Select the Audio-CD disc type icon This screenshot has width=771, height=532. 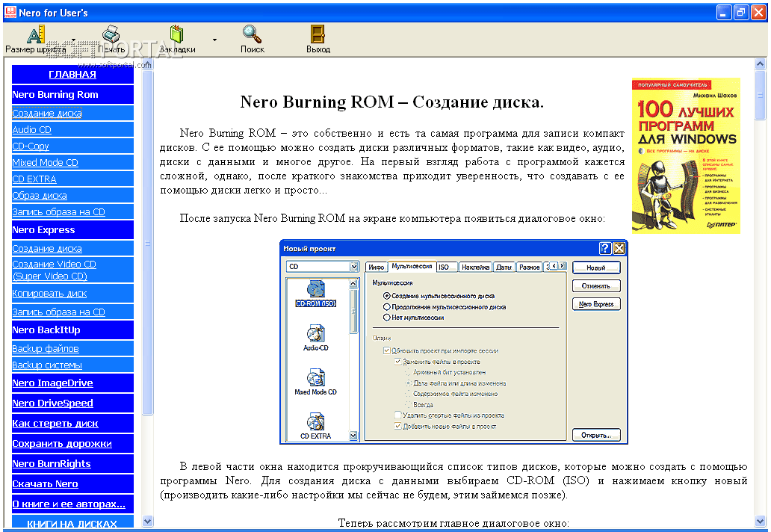(x=316, y=338)
